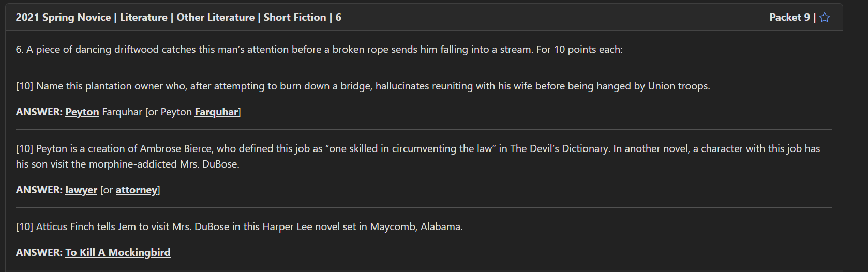Click "Short Fiction" in the header
The height and width of the screenshot is (272, 868).
pos(294,17)
